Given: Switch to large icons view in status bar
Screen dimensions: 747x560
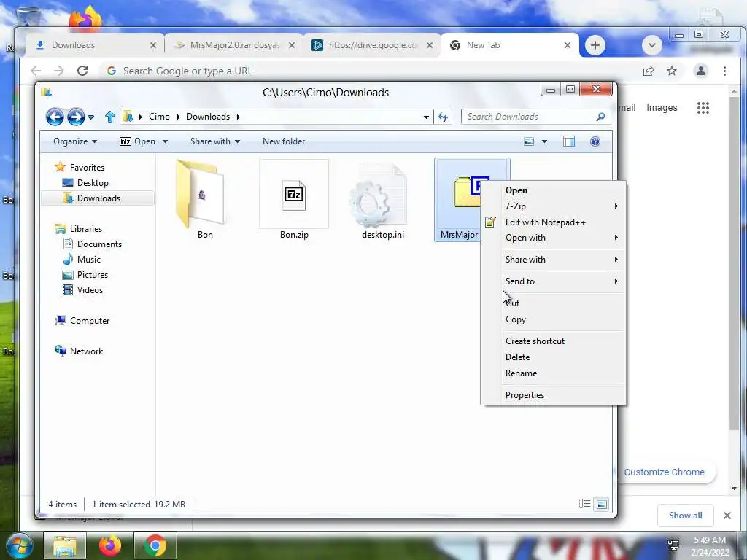Looking at the screenshot, I should [602, 504].
